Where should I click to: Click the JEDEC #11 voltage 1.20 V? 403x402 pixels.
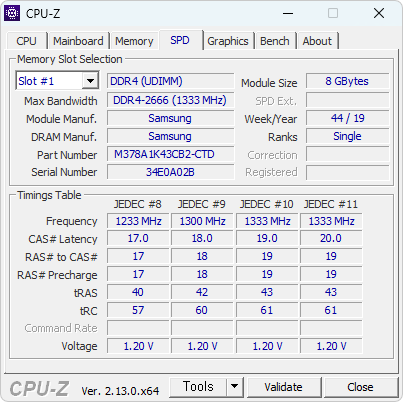tap(331, 346)
